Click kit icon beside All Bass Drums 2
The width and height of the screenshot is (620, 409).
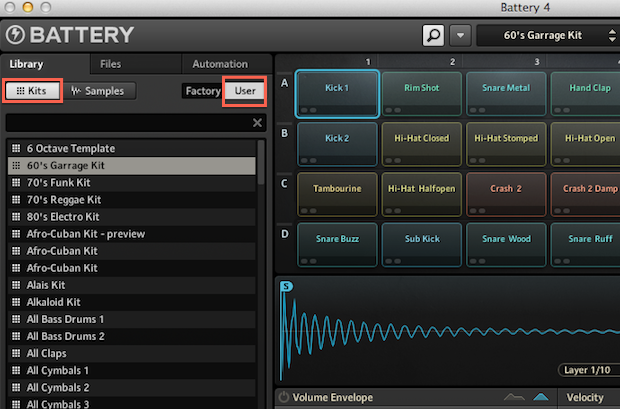click(16, 336)
